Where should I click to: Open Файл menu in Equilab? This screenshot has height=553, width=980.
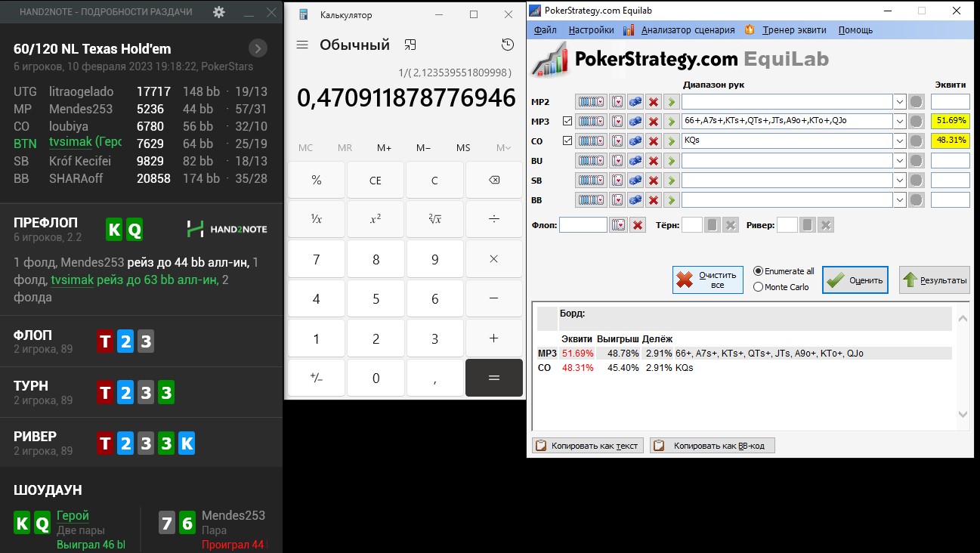point(545,30)
